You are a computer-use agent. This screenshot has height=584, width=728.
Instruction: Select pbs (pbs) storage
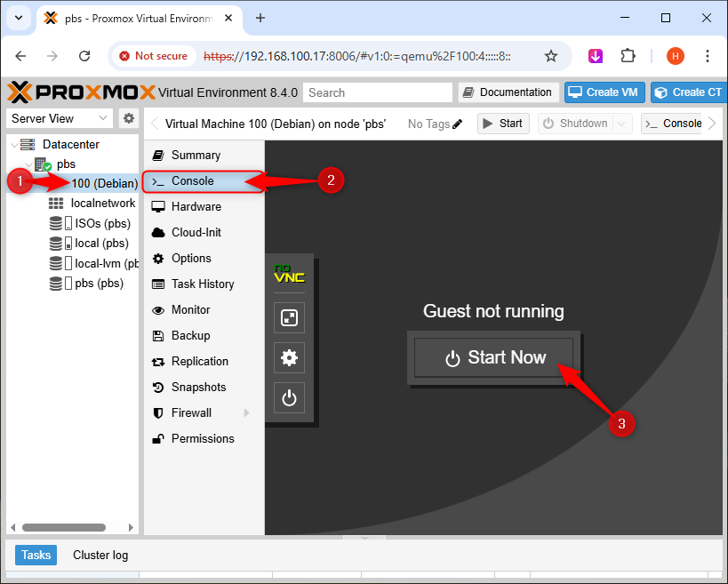[x=99, y=284]
